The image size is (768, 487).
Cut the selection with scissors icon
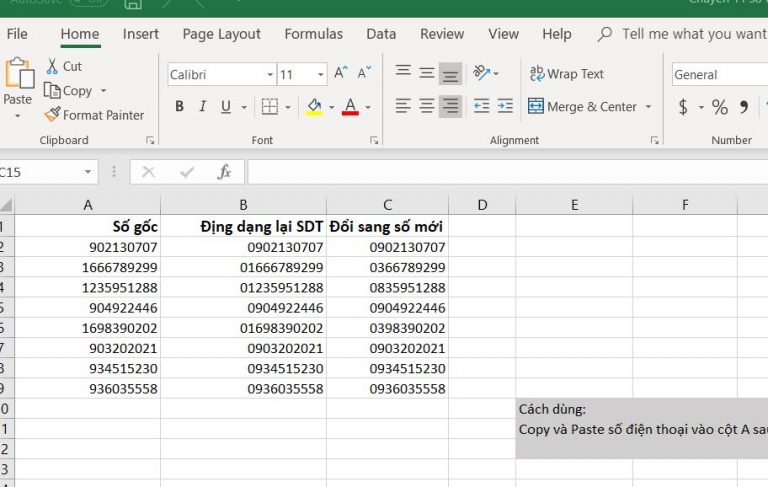(x=52, y=66)
